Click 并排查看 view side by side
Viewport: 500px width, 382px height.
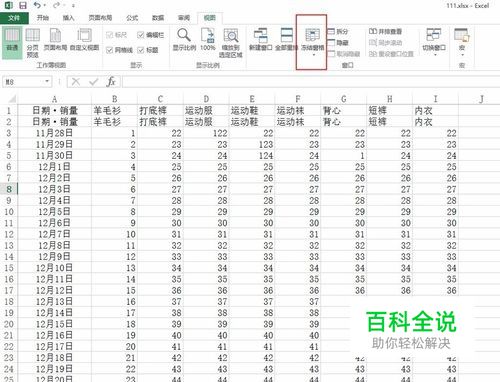pos(385,32)
